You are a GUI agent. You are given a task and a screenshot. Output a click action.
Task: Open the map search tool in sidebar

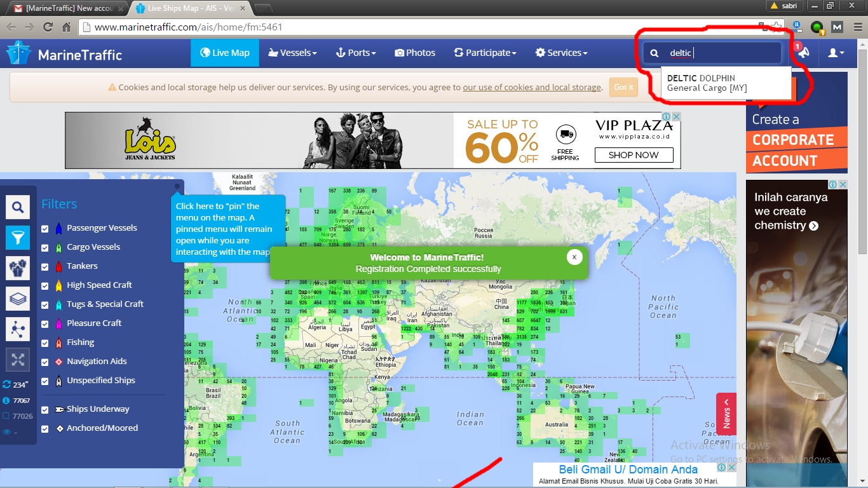pos(18,207)
